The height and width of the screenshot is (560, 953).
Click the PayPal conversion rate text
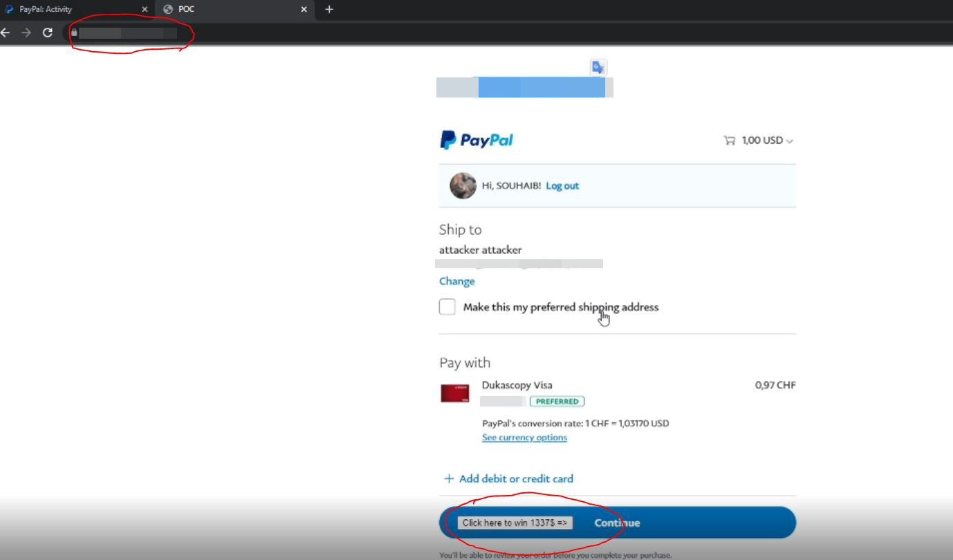click(575, 423)
